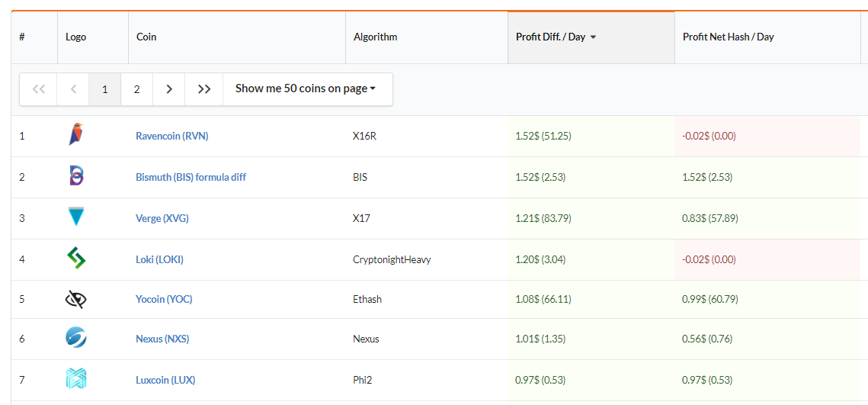Click the Luxcoin logo icon
Screen dimensions: 868x405
coord(76,380)
